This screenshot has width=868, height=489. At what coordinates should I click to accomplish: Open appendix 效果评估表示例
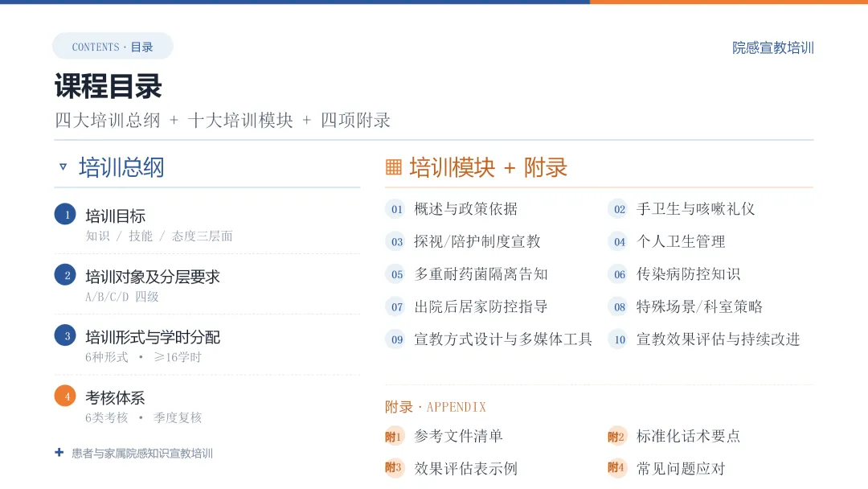click(x=465, y=469)
